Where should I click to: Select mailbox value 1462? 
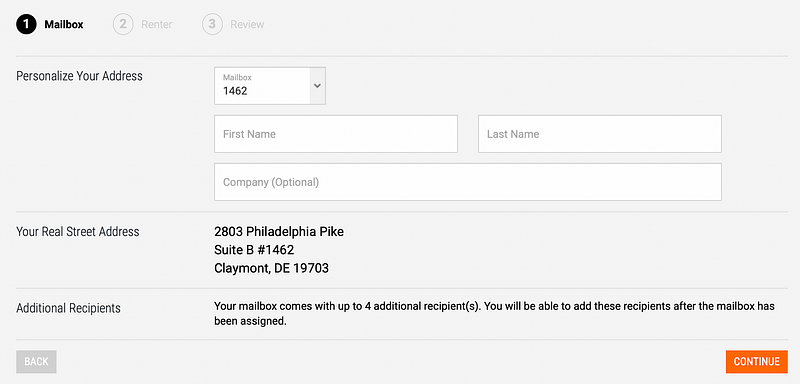235,91
